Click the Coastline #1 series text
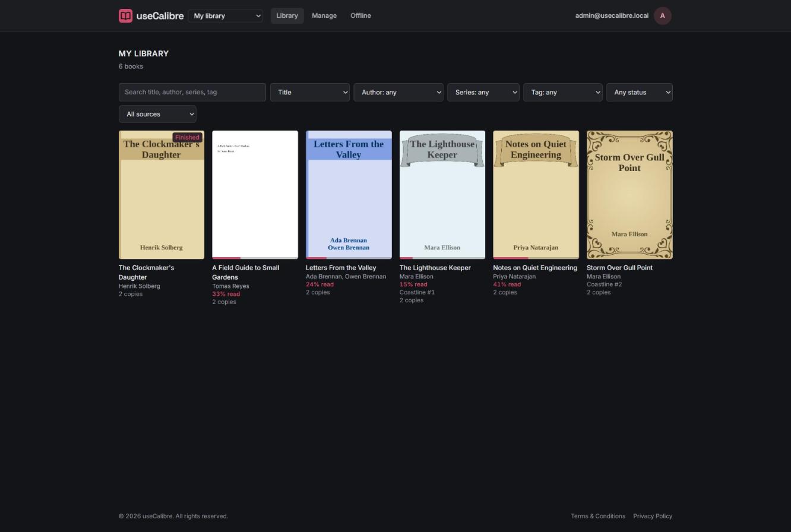The height and width of the screenshot is (532, 791). pos(417,292)
